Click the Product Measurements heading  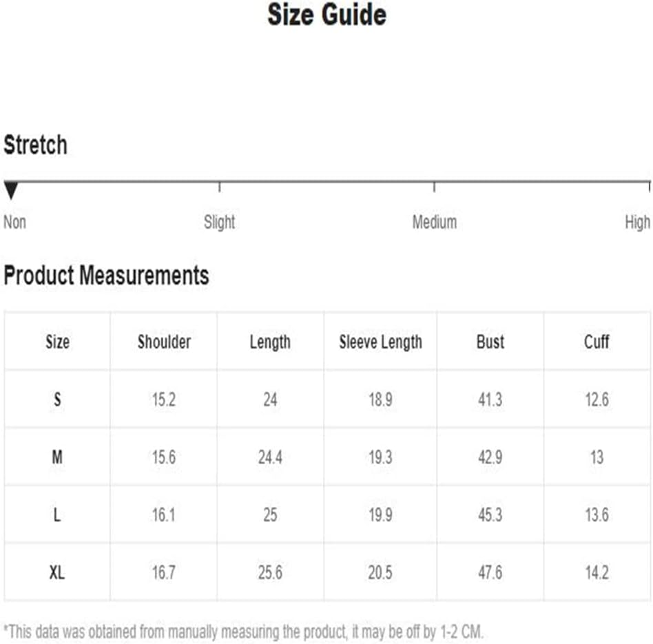point(106,276)
